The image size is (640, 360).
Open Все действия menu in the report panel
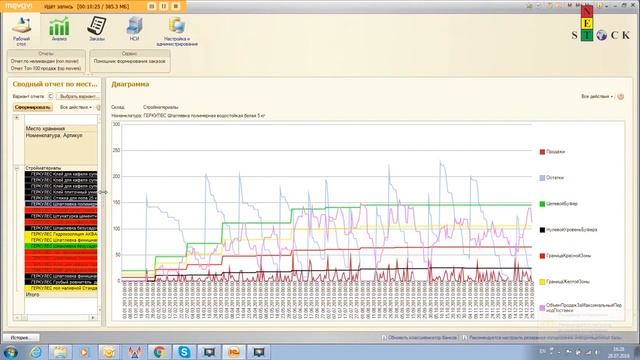(x=76, y=107)
